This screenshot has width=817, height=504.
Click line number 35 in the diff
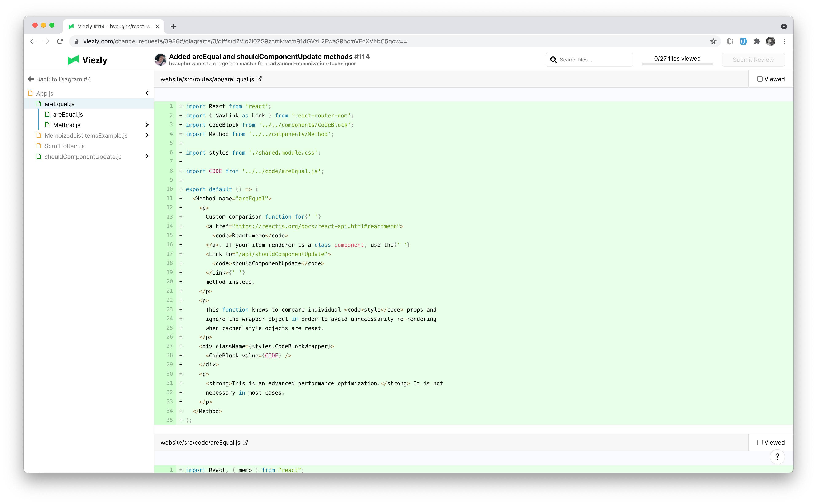click(169, 420)
